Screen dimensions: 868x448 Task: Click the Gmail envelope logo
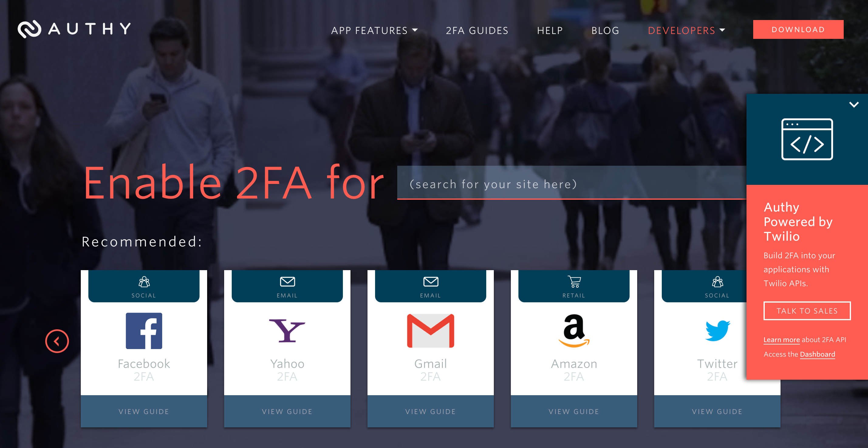[x=430, y=331]
